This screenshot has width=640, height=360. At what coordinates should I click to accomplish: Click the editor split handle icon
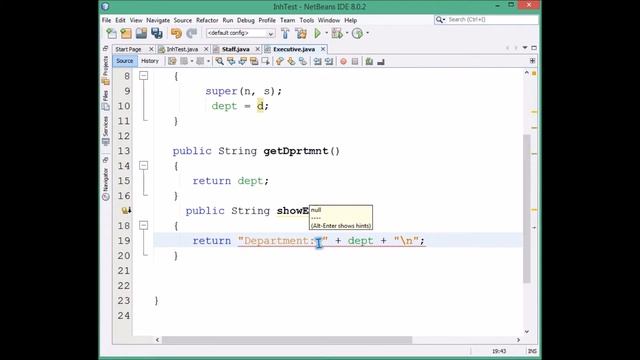coord(532,61)
